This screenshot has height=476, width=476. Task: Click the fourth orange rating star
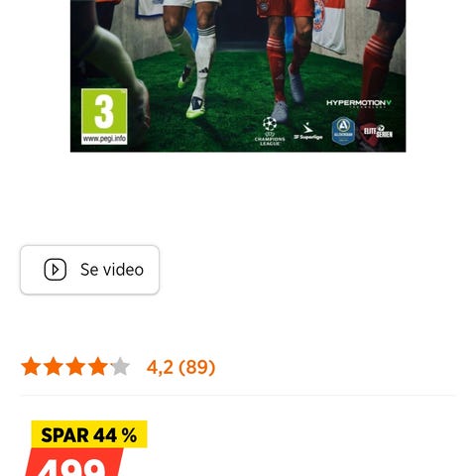point(98,366)
